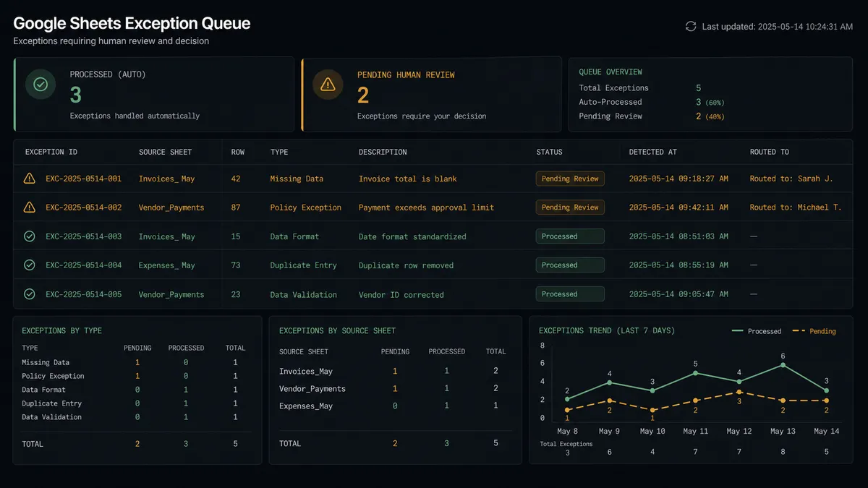Sort by the SOURCE SHEET column header in main table
Viewport: 868px width, 488px height.
point(165,153)
